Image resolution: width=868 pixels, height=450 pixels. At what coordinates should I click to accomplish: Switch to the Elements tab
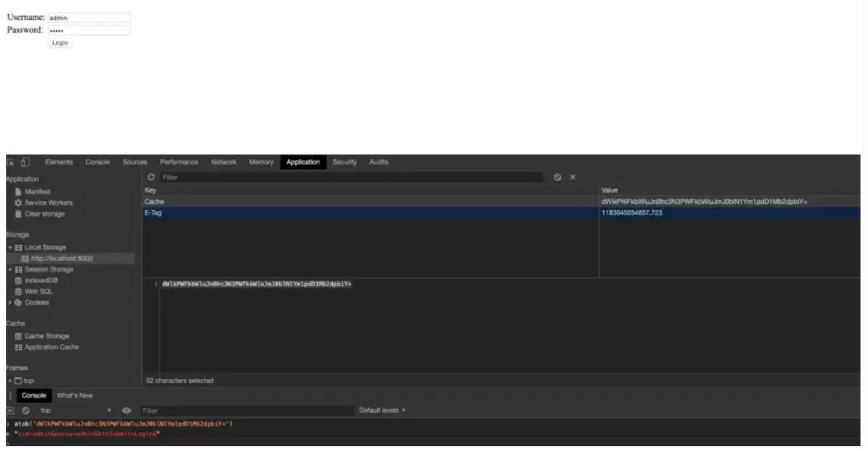tap(59, 162)
